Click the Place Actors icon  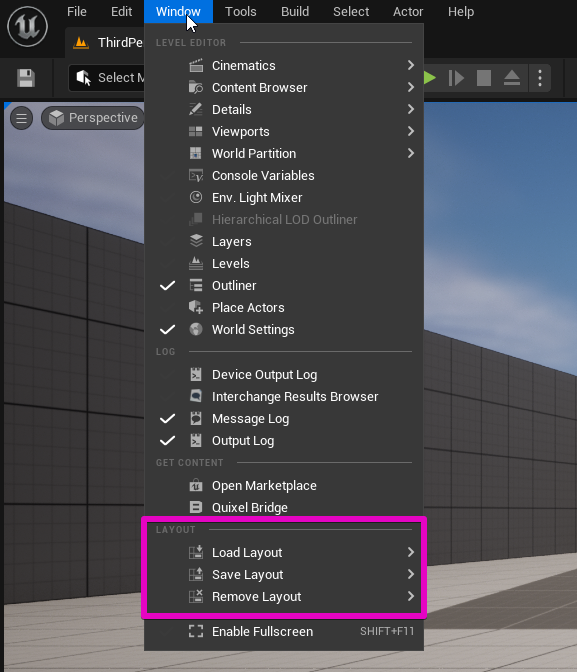pos(196,307)
